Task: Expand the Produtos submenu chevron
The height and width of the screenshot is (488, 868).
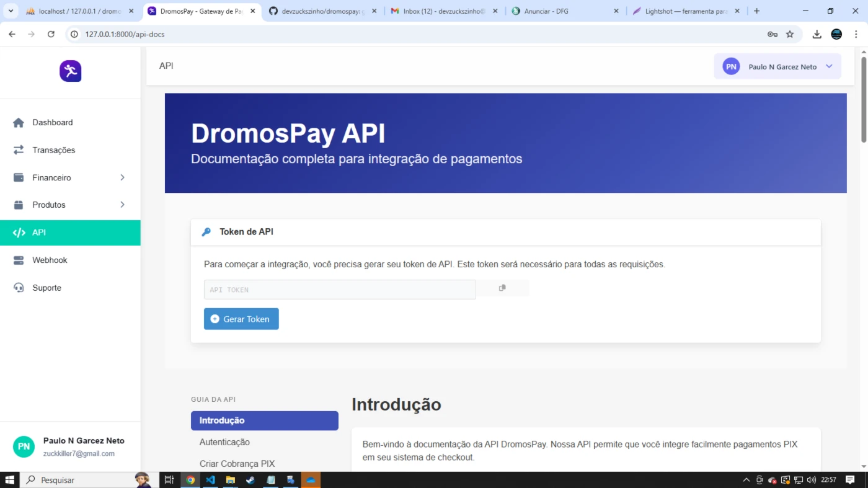Action: tap(122, 205)
